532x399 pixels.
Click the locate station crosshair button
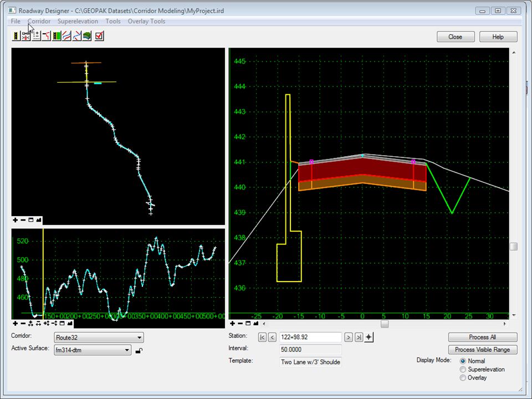[369, 337]
